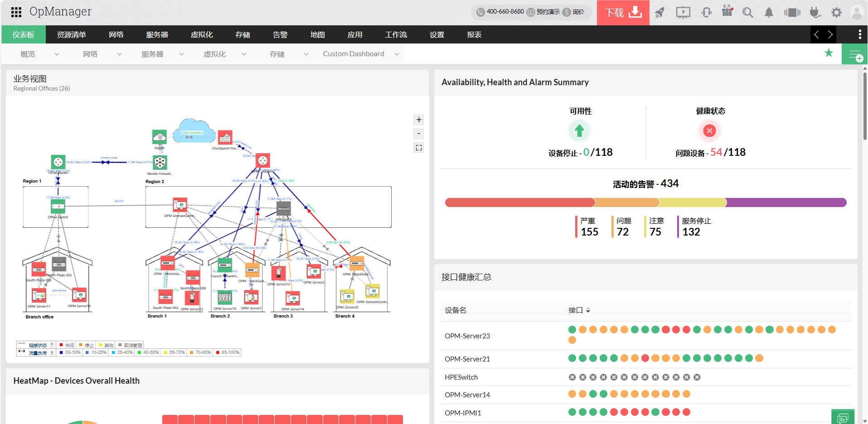Screen dimensions: 868x424
Task: Go to 告警 alarms menu
Action: 280,34
